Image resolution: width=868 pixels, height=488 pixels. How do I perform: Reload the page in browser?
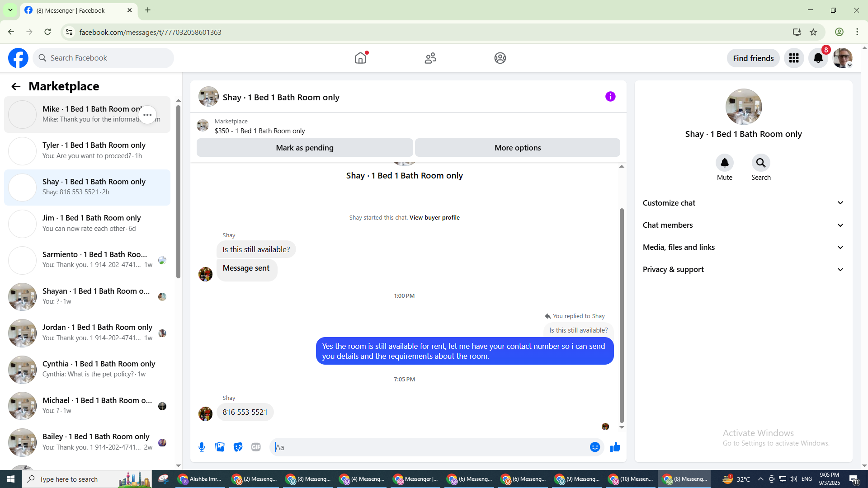click(47, 32)
